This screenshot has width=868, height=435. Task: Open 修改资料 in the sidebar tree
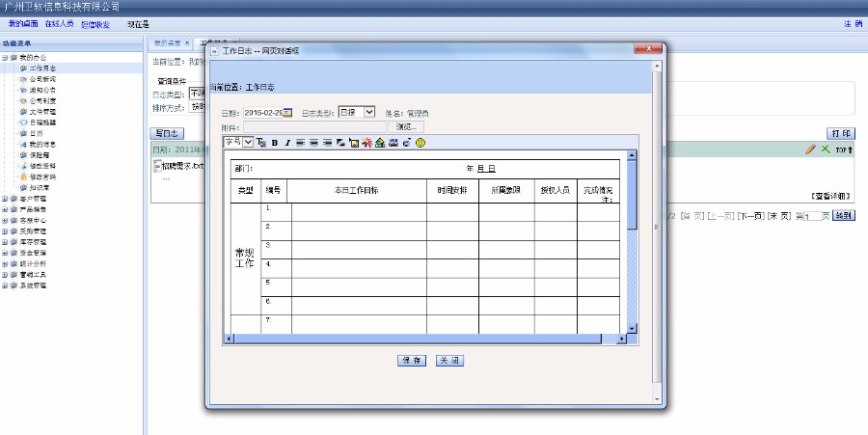(x=42, y=166)
